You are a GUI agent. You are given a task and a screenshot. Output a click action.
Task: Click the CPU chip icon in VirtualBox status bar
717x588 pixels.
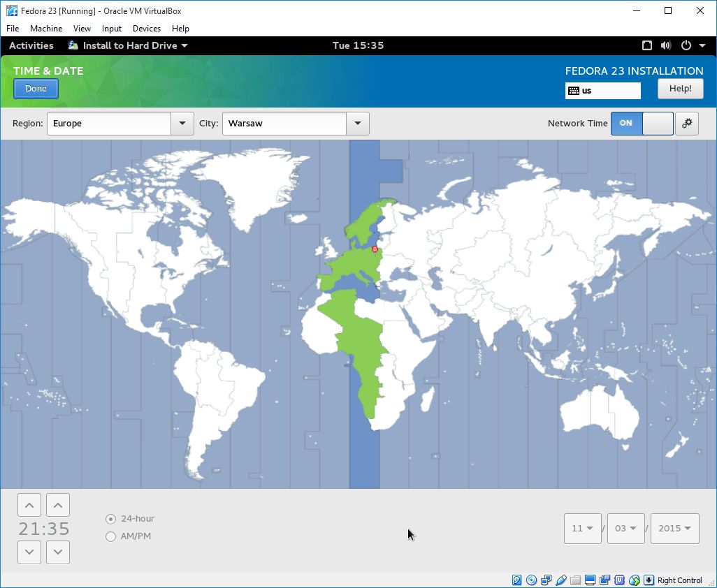(619, 580)
